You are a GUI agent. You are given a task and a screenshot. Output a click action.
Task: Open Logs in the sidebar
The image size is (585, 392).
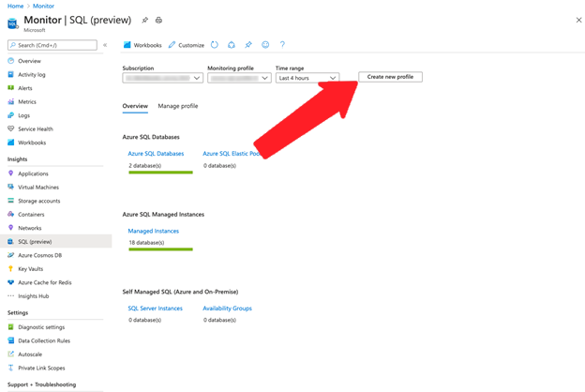(x=23, y=115)
